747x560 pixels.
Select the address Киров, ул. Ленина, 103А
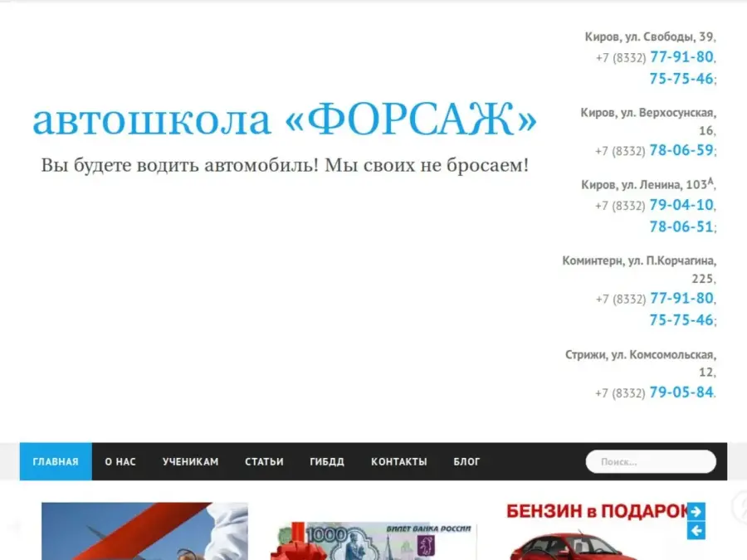pyautogui.click(x=647, y=184)
